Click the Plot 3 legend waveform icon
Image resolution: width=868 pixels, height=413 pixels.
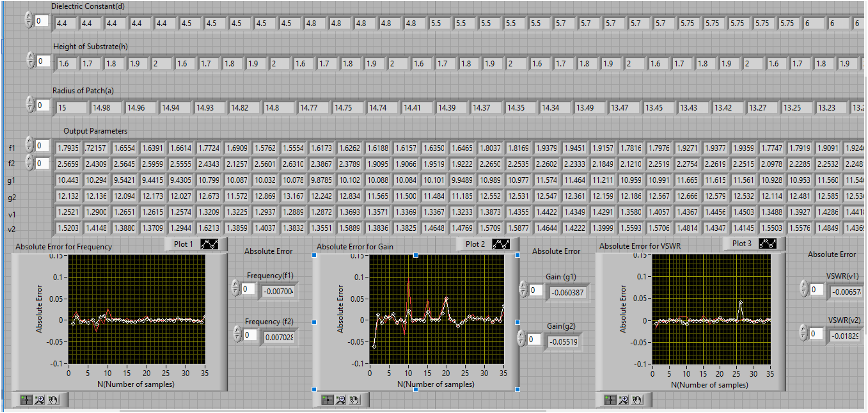tap(768, 244)
